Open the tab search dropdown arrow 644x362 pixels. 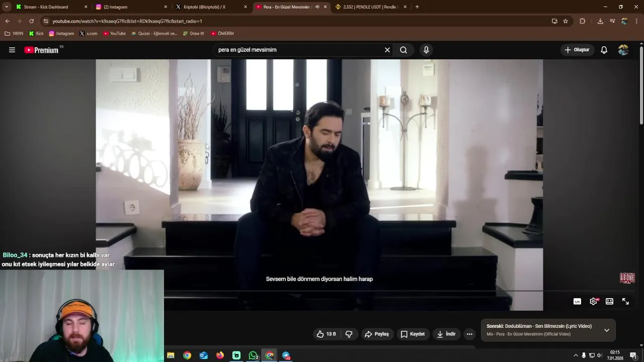pyautogui.click(x=7, y=7)
